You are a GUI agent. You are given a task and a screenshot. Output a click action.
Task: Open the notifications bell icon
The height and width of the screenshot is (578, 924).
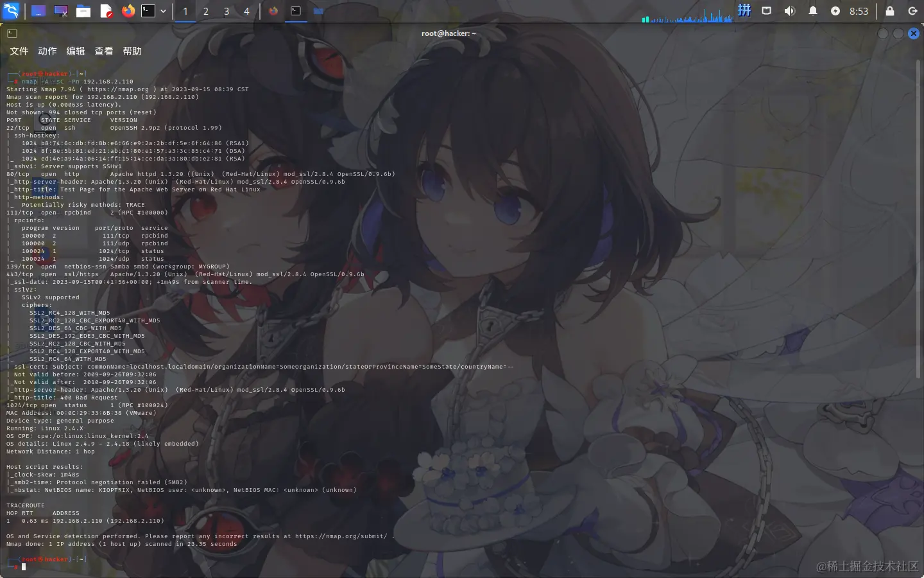point(813,11)
